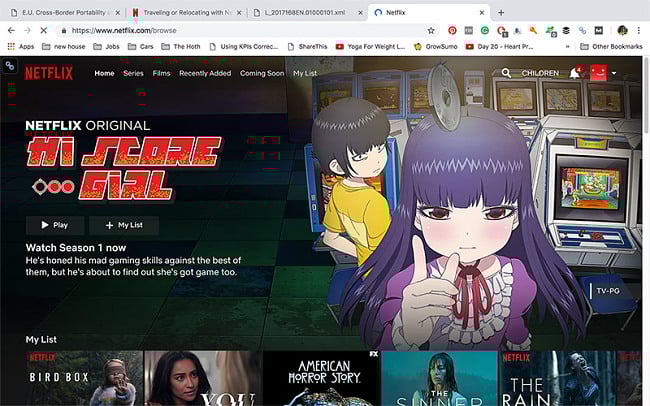Switch to E.U. Cross-Border Portability tab
Screen dimensions: 650x406
[x=63, y=13]
